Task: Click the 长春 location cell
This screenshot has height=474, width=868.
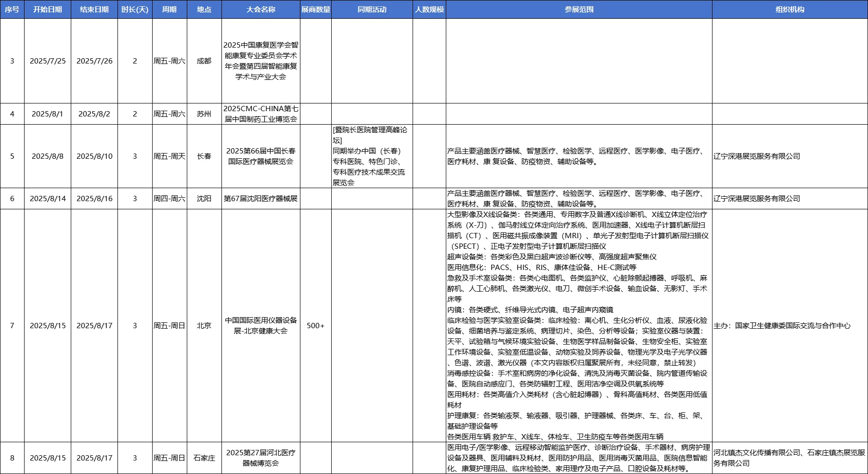Action: [x=204, y=156]
